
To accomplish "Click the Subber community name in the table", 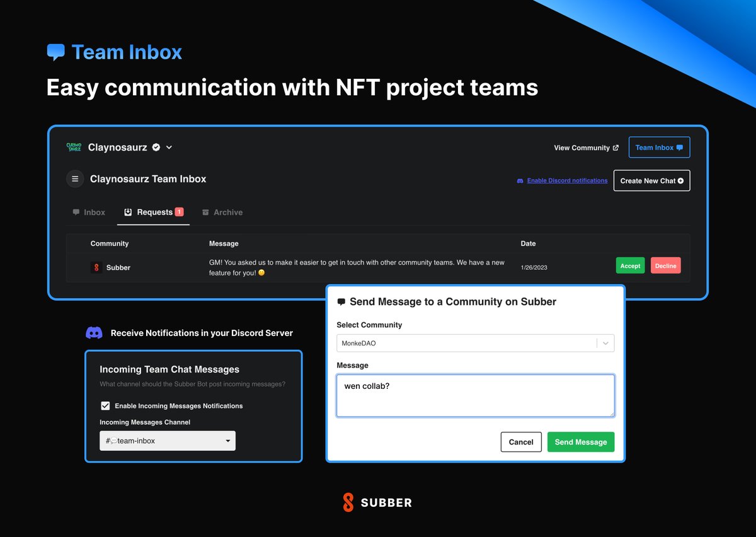I will coord(118,268).
